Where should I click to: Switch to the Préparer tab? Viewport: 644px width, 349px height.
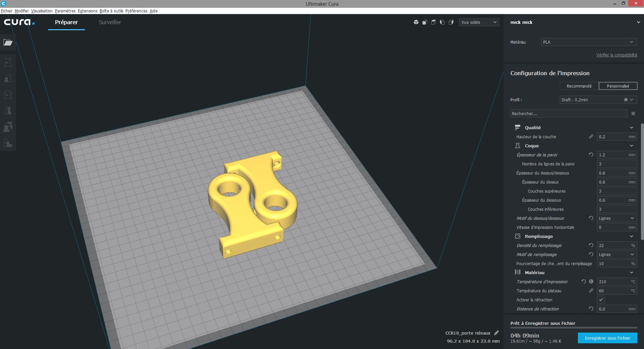click(66, 22)
